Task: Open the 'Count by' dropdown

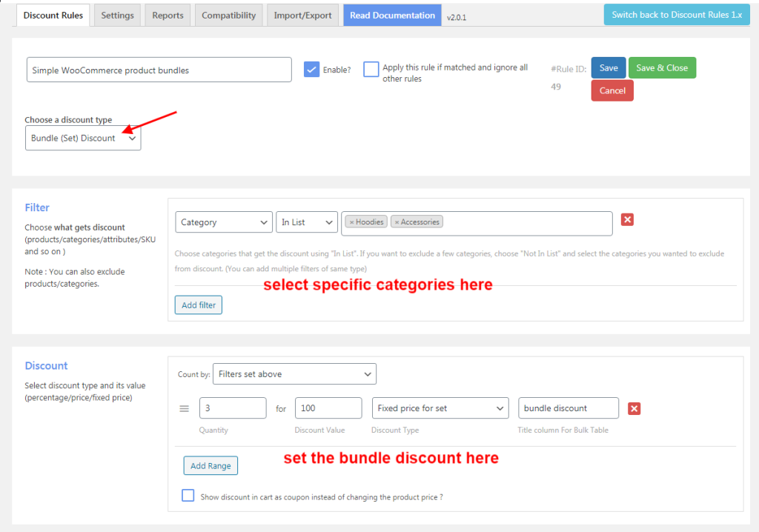Action: click(x=294, y=373)
